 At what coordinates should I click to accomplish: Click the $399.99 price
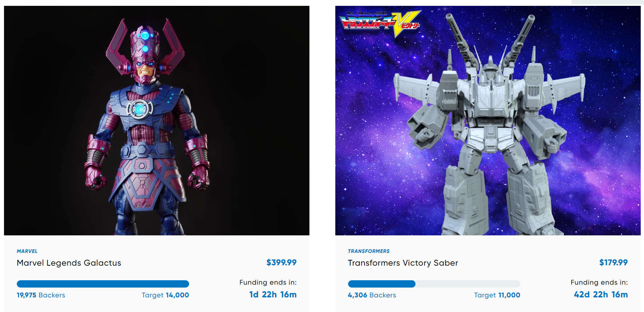click(x=281, y=262)
